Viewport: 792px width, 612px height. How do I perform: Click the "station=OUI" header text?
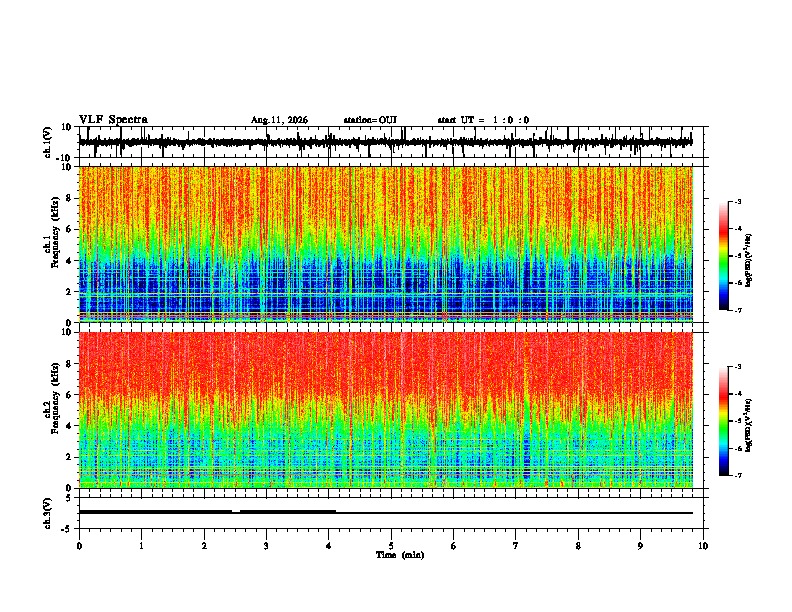coord(370,120)
